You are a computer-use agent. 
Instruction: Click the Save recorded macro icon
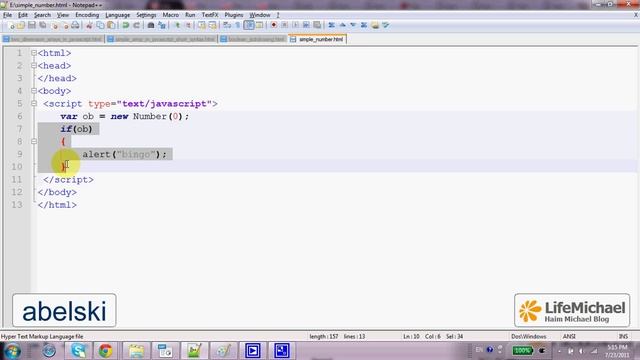point(317,25)
